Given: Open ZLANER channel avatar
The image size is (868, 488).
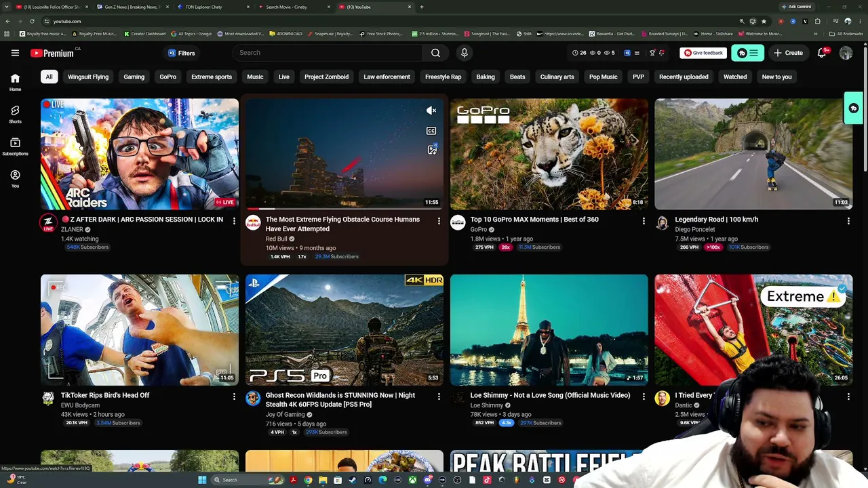Looking at the screenshot, I should click(x=48, y=223).
